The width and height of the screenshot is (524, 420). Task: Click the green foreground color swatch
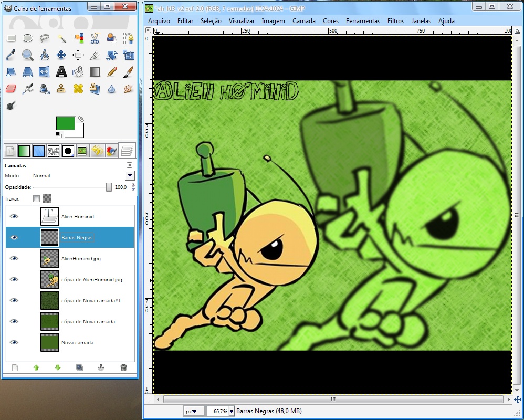65,123
